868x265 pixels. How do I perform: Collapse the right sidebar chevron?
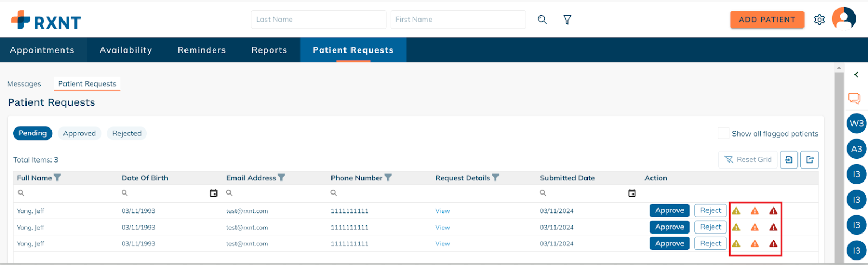pyautogui.click(x=856, y=75)
